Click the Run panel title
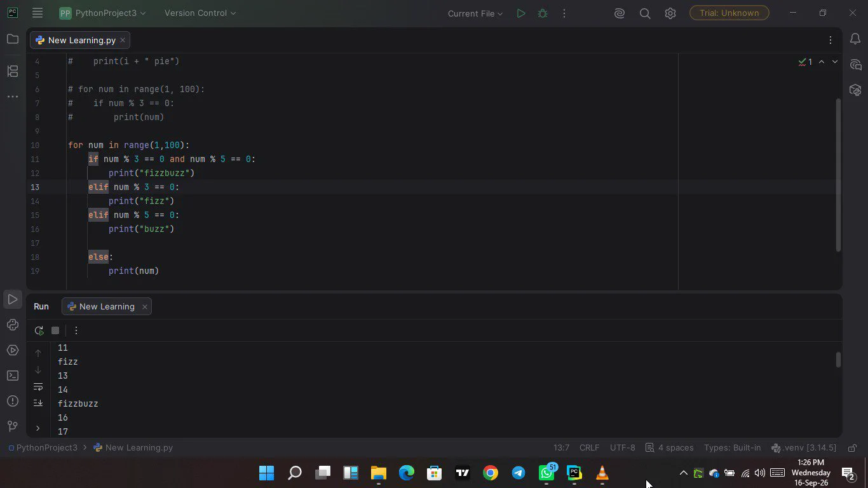The width and height of the screenshot is (868, 488). (41, 306)
